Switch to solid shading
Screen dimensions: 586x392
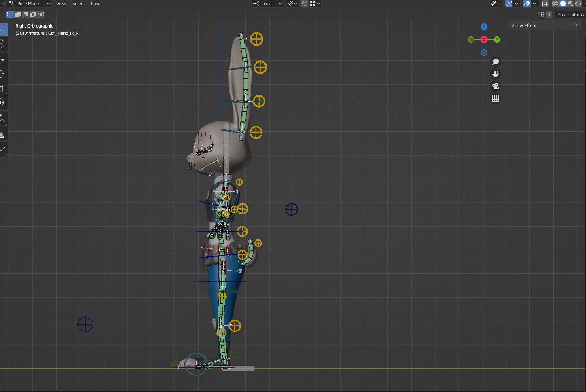pos(563,4)
